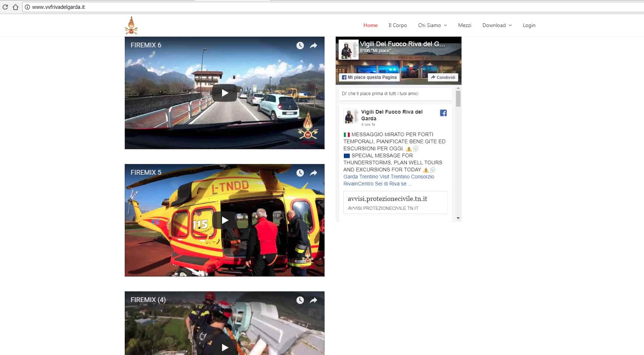
Task: Click Mi piace questa Pagina button
Action: 369,77
